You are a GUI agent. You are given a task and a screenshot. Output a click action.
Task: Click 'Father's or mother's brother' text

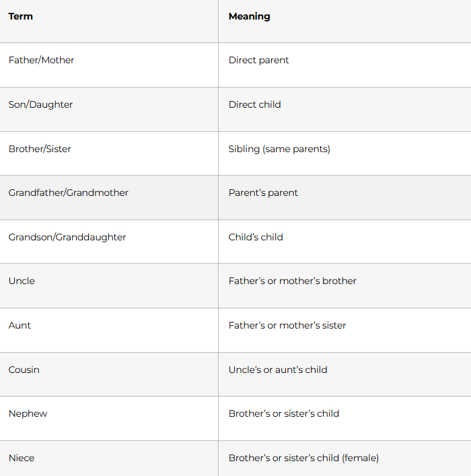(x=292, y=281)
